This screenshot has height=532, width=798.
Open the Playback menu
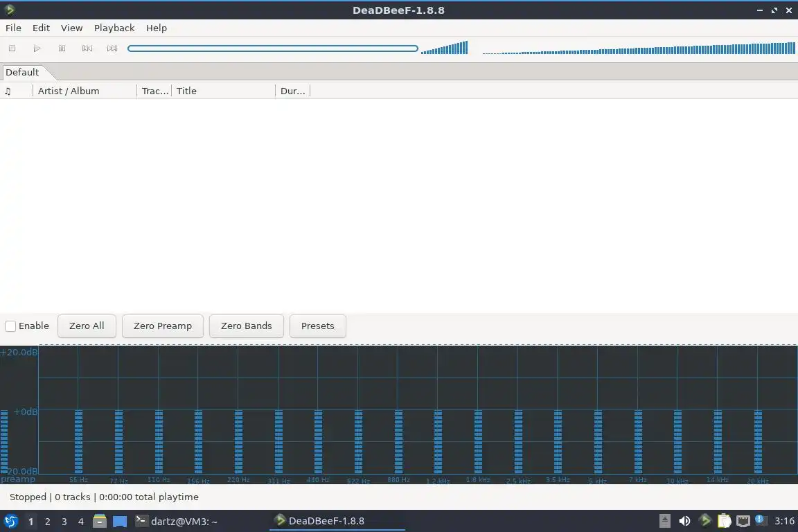[114, 28]
